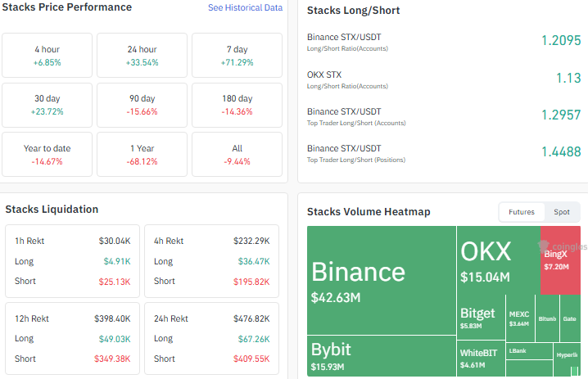
Task: Click the 1h Rekt total $30.04K
Action: 115,241
